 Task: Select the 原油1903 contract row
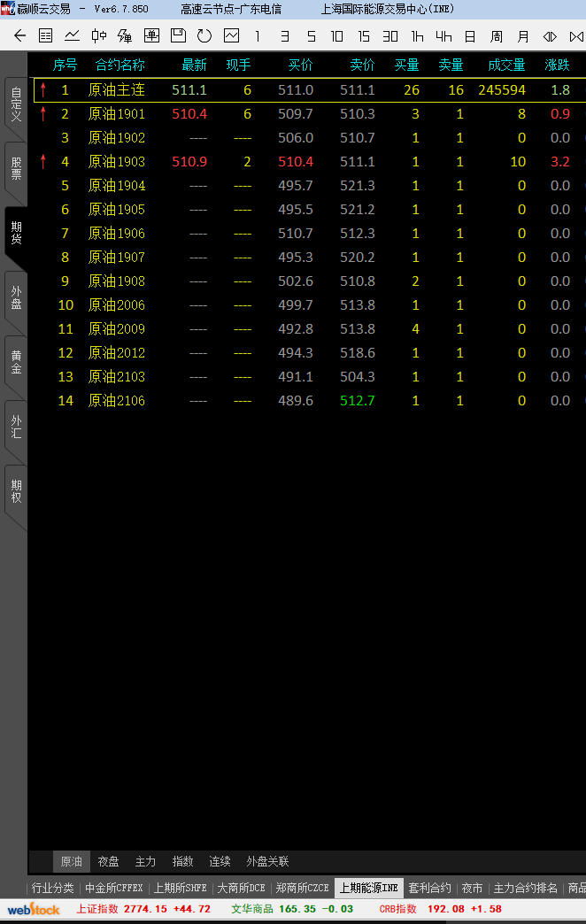(310, 161)
